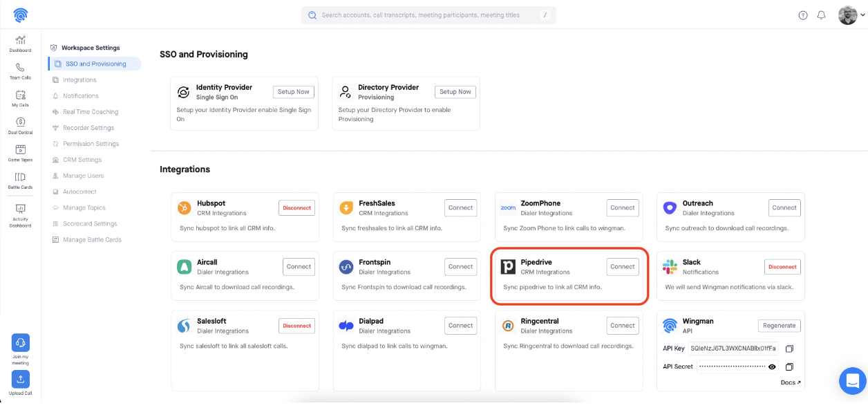
Task: Open Integrations in settings menu
Action: click(79, 80)
